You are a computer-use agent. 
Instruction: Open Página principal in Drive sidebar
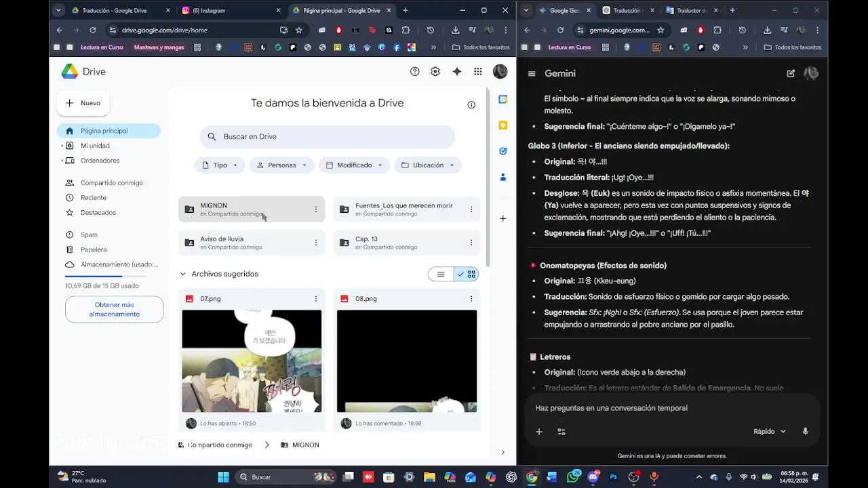[x=108, y=131]
